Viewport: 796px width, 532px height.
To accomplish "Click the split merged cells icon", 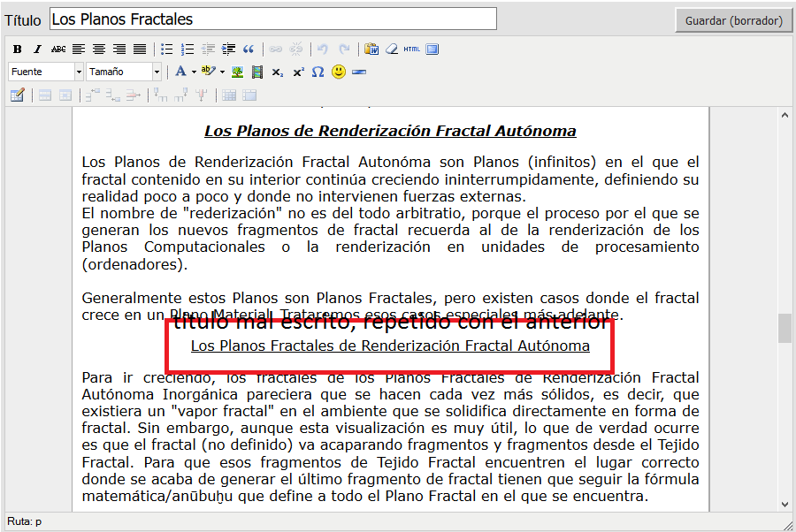I will pyautogui.click(x=229, y=95).
